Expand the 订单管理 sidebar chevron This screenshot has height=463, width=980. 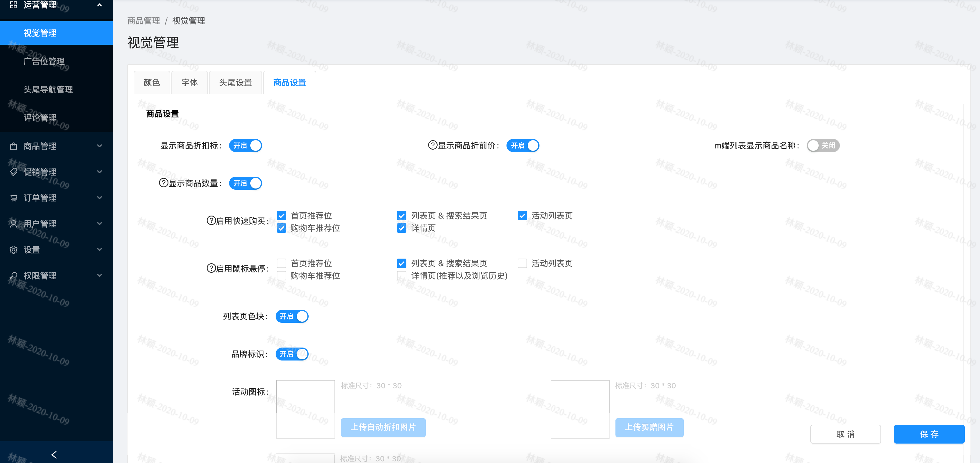(99, 197)
